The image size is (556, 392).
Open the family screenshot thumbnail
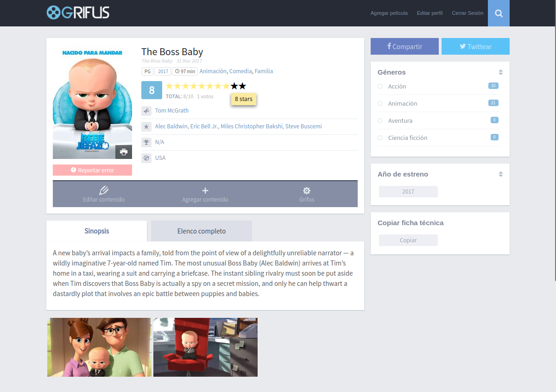(x=99, y=347)
